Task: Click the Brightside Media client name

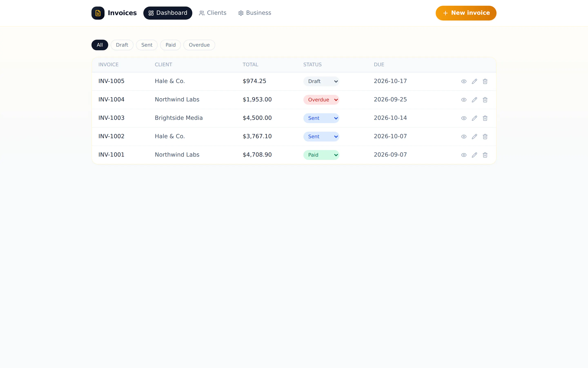Action: click(179, 118)
